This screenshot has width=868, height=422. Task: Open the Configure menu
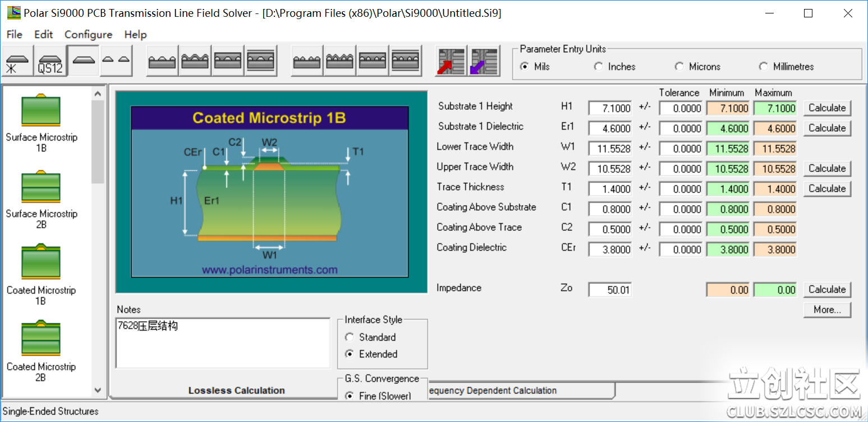88,34
